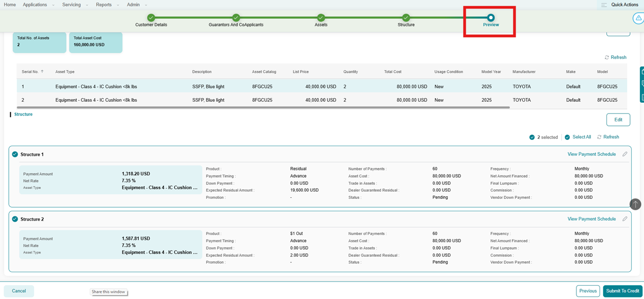
Task: Toggle the Select All checkbox
Action: tap(567, 137)
